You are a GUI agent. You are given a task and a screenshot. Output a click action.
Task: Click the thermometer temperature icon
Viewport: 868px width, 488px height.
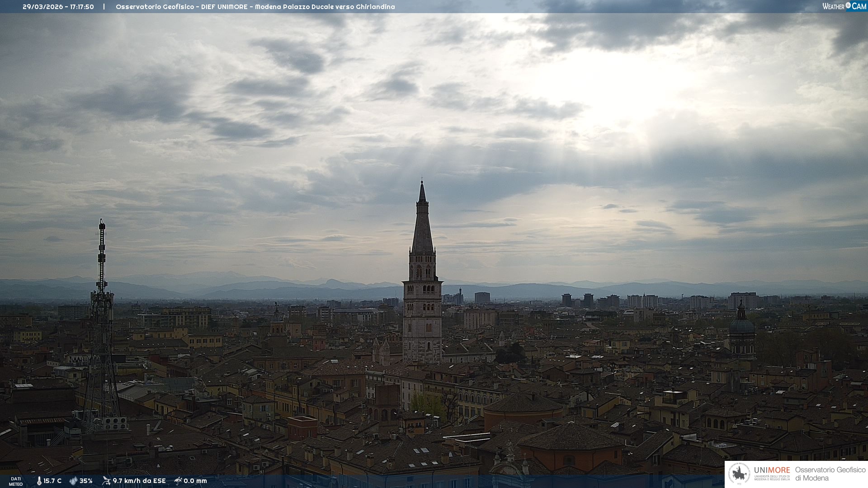(x=39, y=481)
